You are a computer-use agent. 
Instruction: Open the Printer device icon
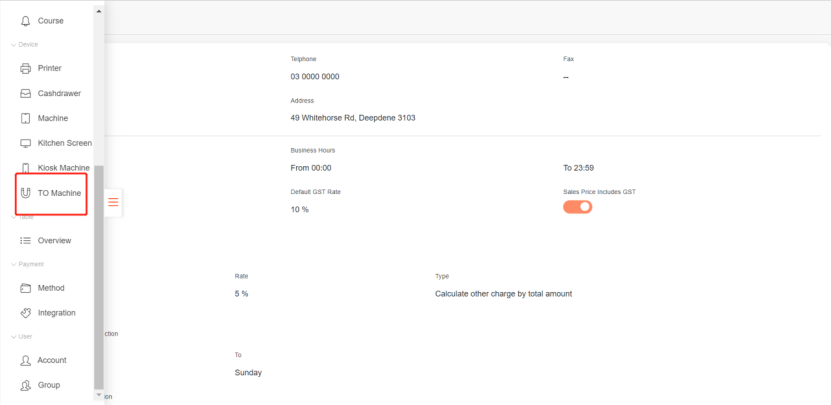(x=26, y=68)
